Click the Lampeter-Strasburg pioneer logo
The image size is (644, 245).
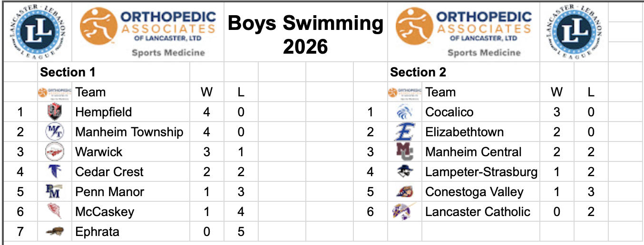pyautogui.click(x=404, y=172)
